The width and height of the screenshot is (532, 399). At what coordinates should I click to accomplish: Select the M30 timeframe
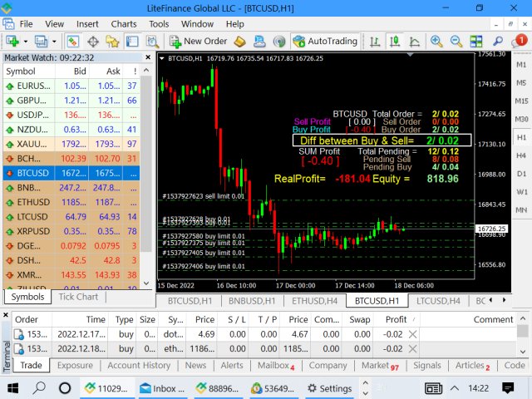coord(521,119)
